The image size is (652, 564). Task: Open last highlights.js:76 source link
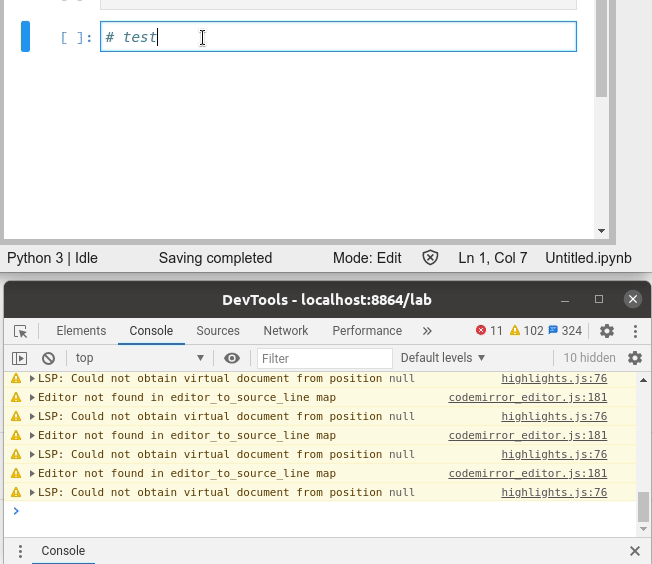pos(554,492)
